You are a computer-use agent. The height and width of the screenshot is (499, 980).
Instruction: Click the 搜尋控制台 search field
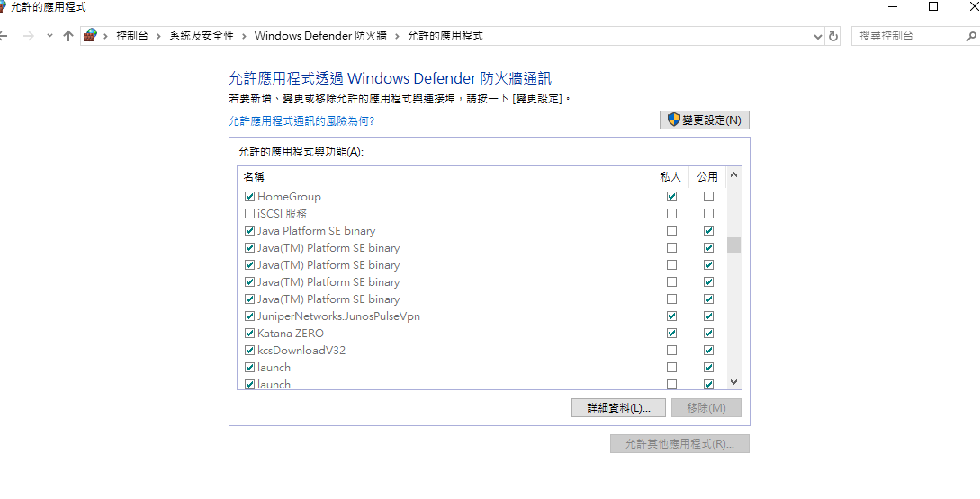(x=907, y=36)
